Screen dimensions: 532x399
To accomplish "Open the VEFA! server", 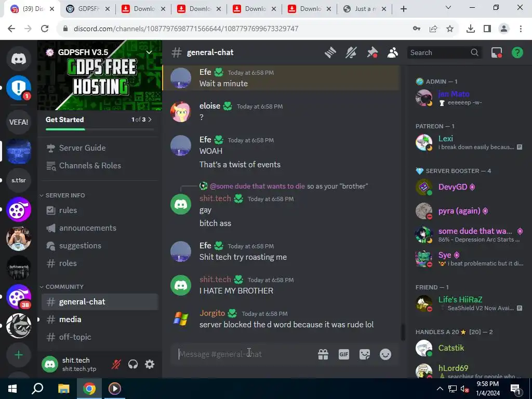I will [19, 122].
